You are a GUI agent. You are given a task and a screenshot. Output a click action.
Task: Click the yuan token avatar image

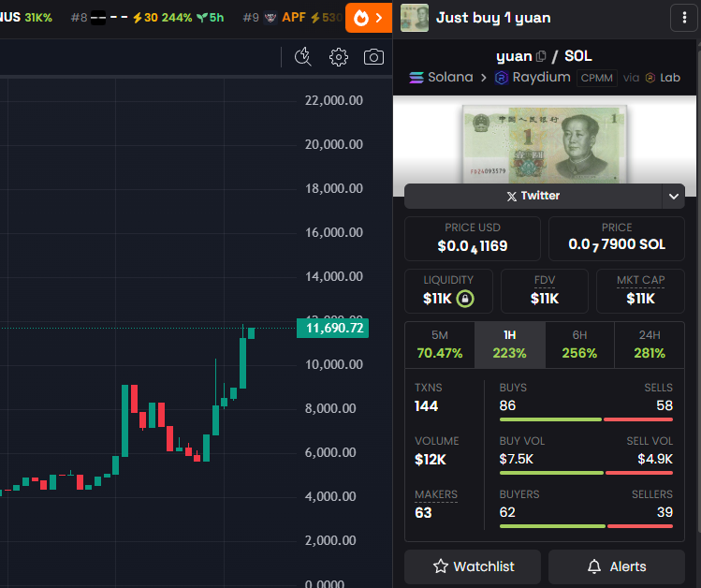[x=415, y=18]
